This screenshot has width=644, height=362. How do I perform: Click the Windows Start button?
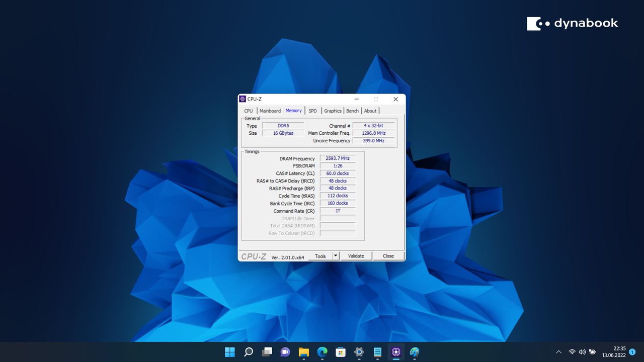tap(229, 352)
